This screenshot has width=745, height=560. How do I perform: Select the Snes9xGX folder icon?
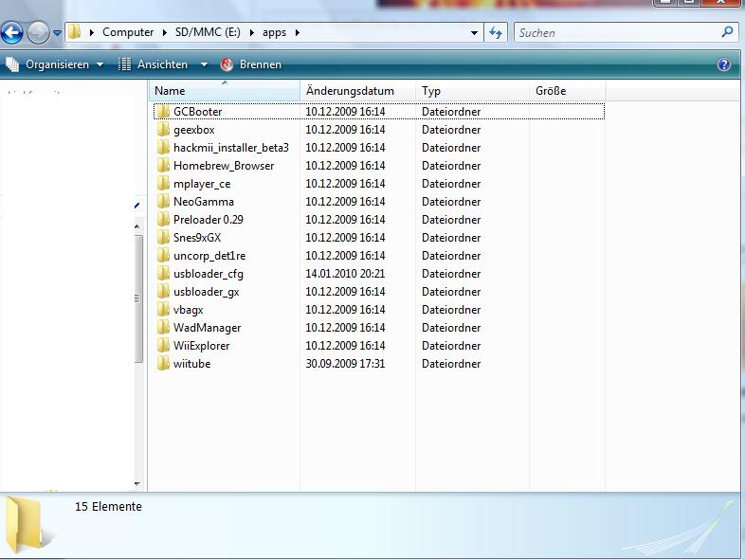[163, 238]
